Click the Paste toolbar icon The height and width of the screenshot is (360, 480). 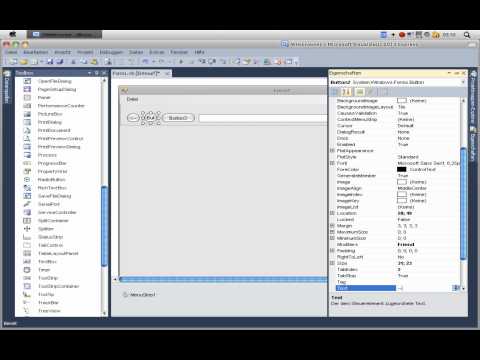point(94,61)
